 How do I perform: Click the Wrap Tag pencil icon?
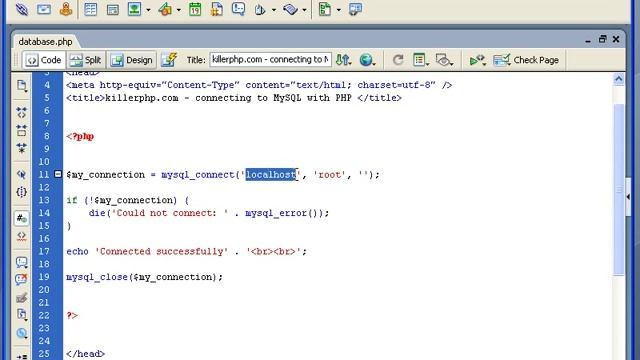(x=22, y=297)
